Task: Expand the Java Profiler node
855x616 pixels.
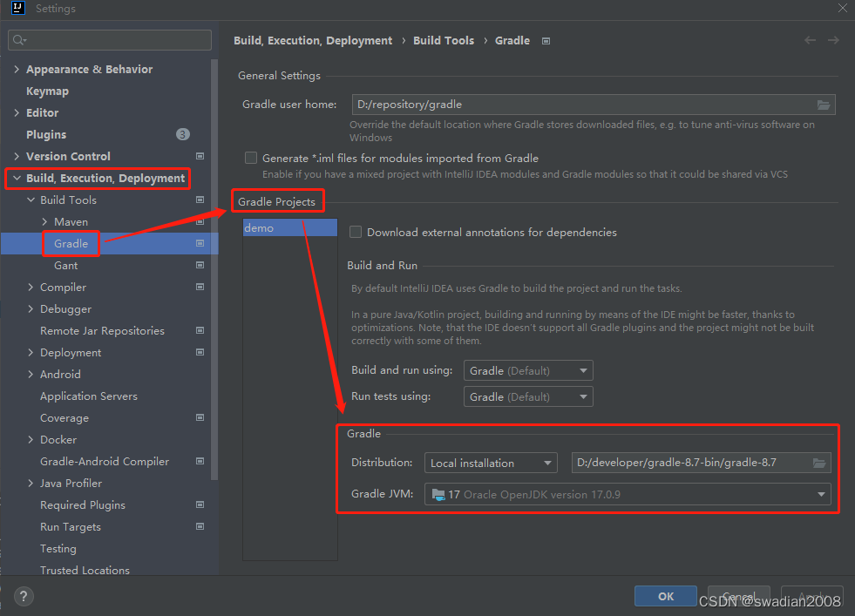Action: pos(31,484)
